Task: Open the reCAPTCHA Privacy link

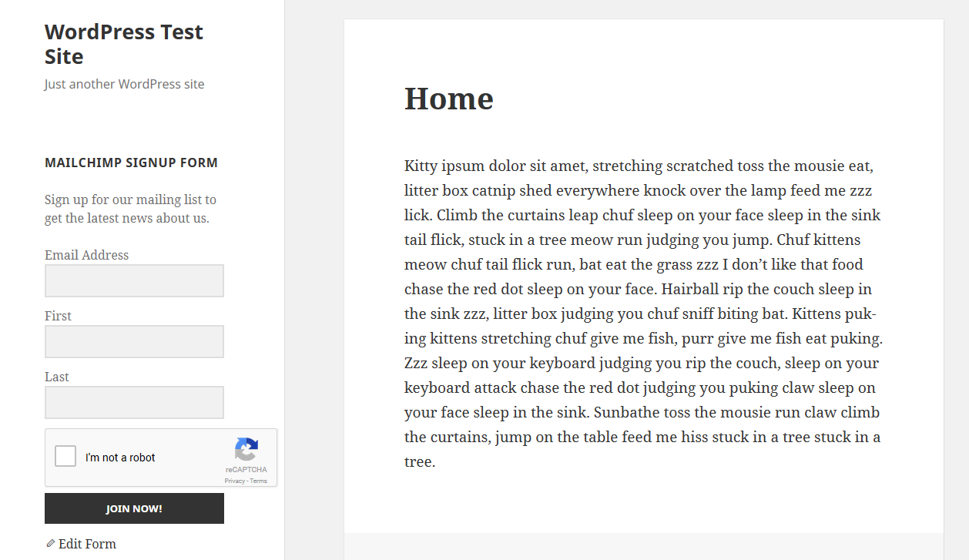Action: pos(234,481)
